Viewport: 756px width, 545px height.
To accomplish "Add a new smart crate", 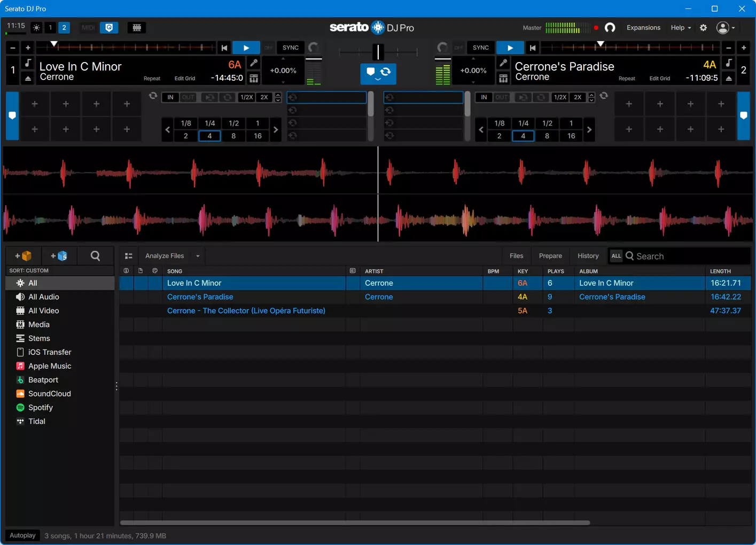I will coord(59,256).
